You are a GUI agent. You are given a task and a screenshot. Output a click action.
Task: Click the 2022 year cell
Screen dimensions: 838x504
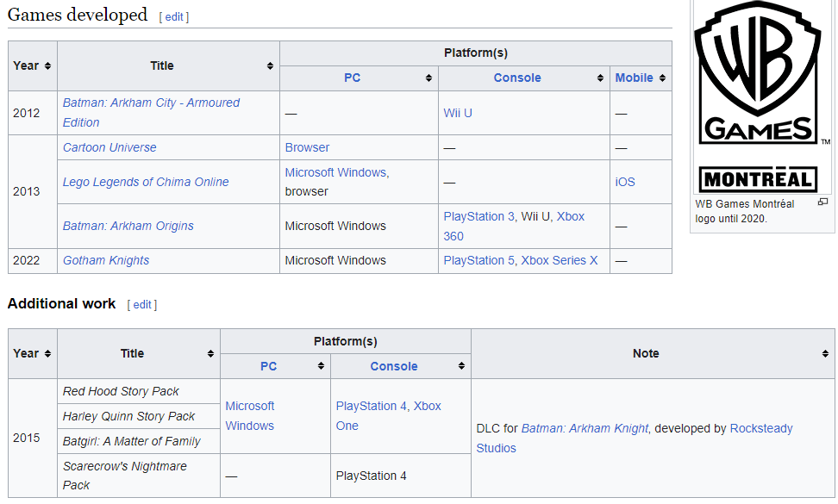coord(33,261)
